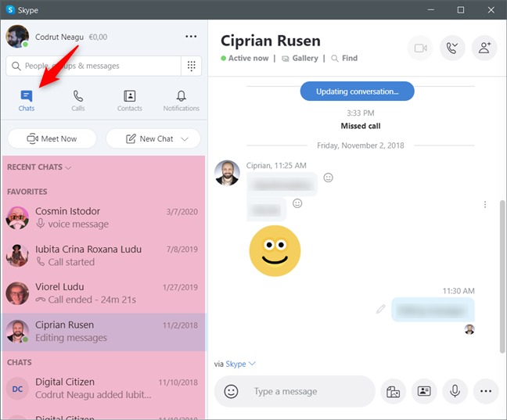Click Ciprian's avatar in the conversation
The width and height of the screenshot is (507, 420).
tap(227, 173)
